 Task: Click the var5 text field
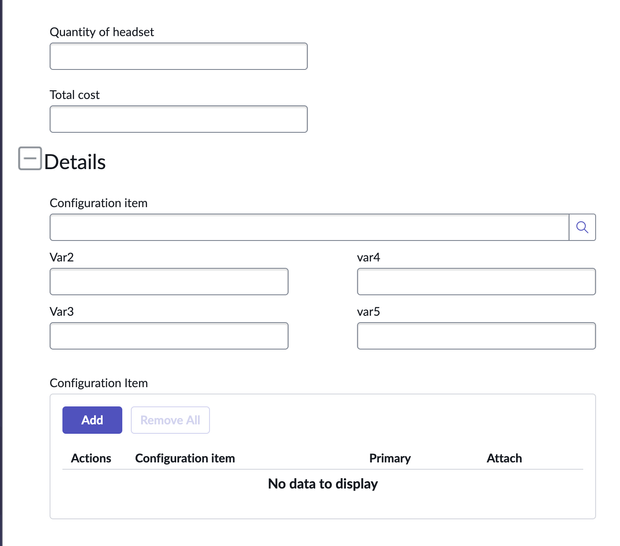coord(476,336)
